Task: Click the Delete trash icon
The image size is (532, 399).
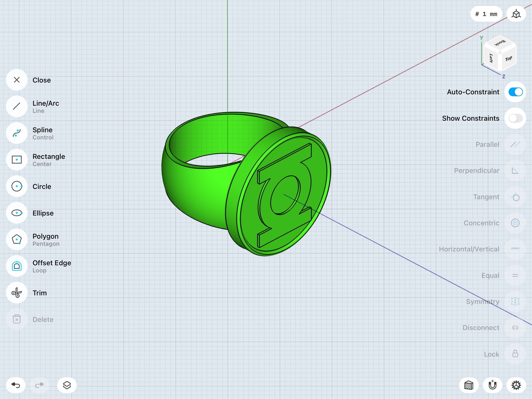Action: coord(17,319)
